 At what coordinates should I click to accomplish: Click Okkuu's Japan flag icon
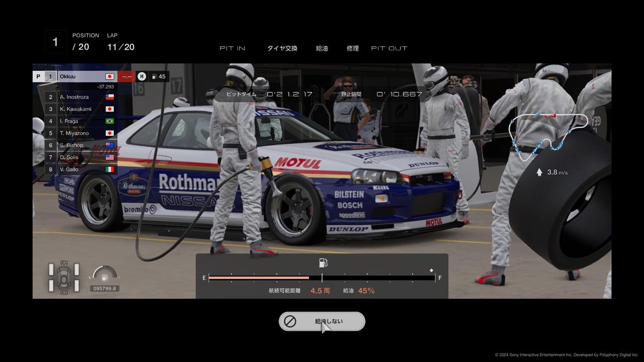point(109,76)
